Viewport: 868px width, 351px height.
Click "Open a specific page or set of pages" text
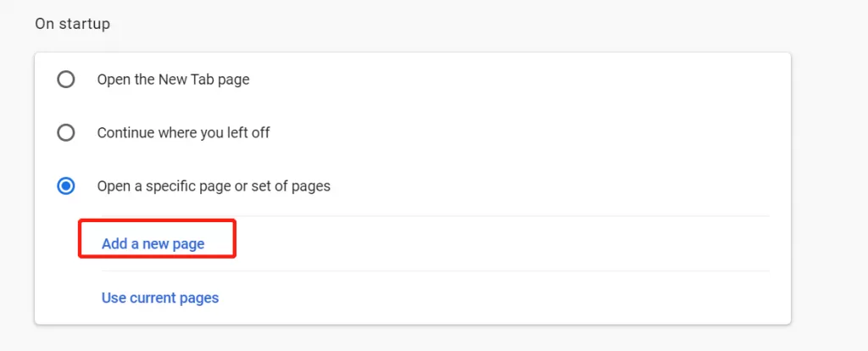coord(214,186)
